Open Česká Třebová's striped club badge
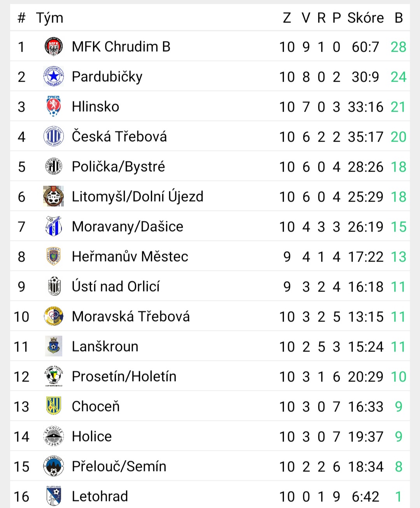This screenshot has height=508, width=420. point(54,137)
